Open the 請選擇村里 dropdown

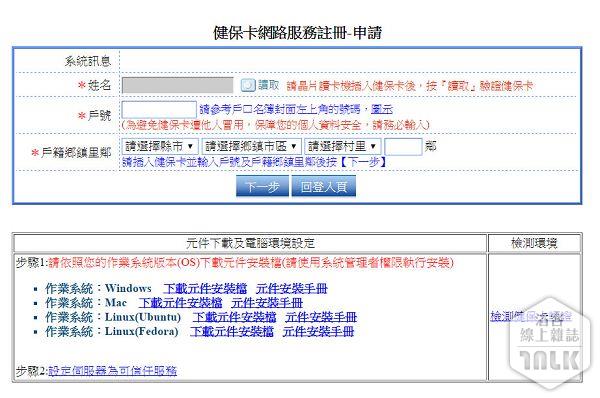point(343,146)
